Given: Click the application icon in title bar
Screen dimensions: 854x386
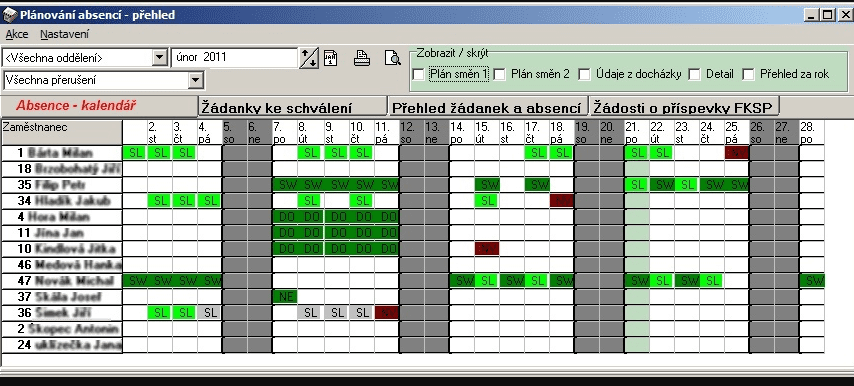Looking at the screenshot, I should click(10, 15).
